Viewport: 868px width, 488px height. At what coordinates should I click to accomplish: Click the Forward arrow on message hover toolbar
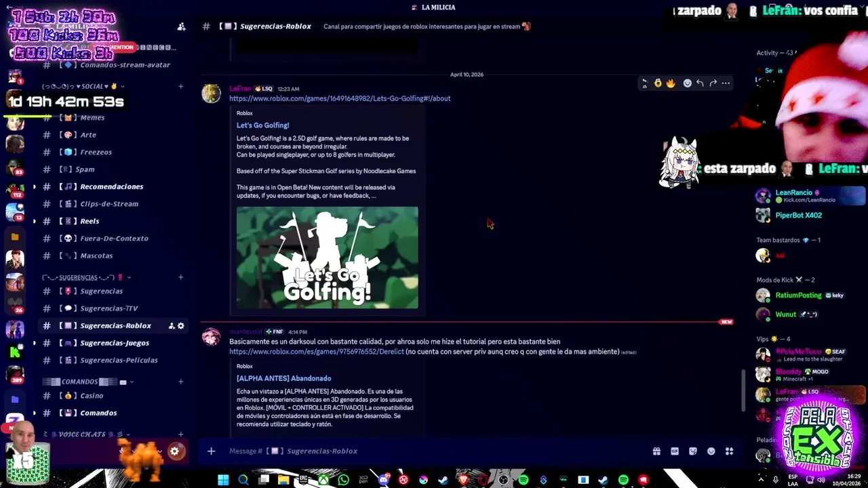tap(713, 83)
